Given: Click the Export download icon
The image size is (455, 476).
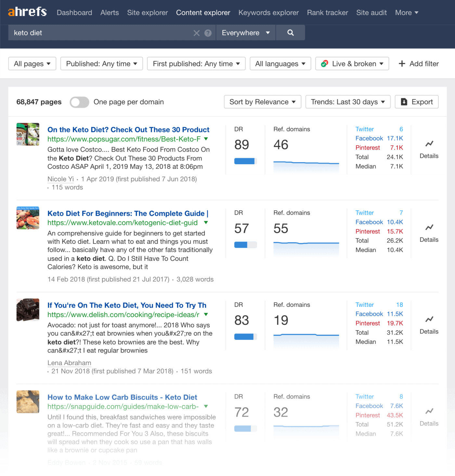Looking at the screenshot, I should [x=404, y=102].
